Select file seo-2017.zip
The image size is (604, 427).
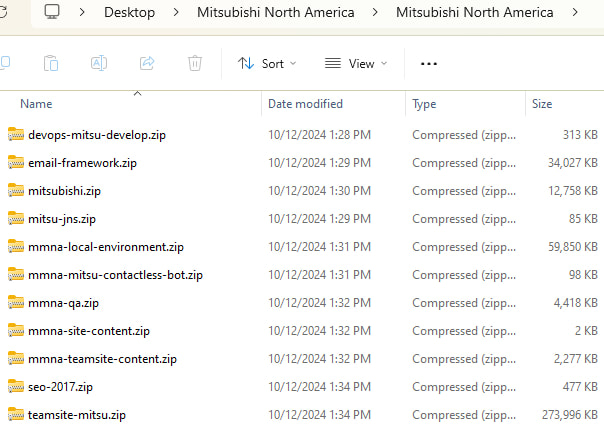click(x=60, y=387)
